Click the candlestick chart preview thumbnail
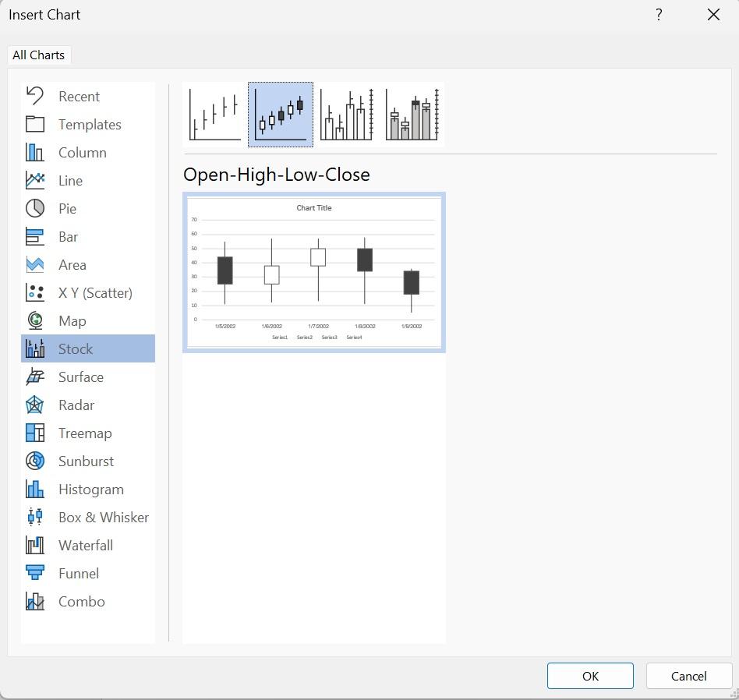739x700 pixels. (x=314, y=272)
